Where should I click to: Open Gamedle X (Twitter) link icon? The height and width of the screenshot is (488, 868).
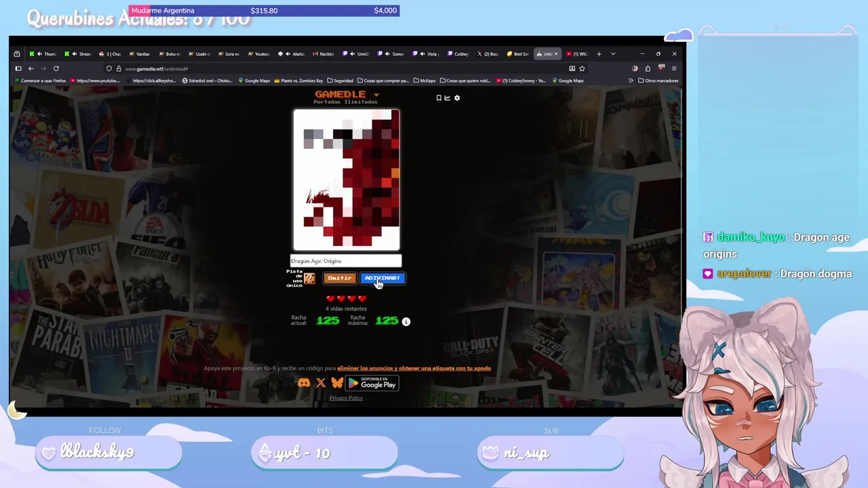pyautogui.click(x=321, y=384)
